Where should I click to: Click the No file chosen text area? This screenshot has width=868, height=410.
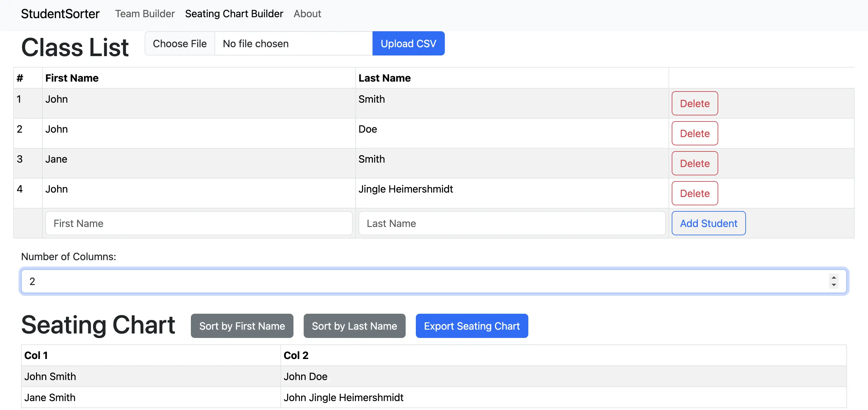(293, 43)
